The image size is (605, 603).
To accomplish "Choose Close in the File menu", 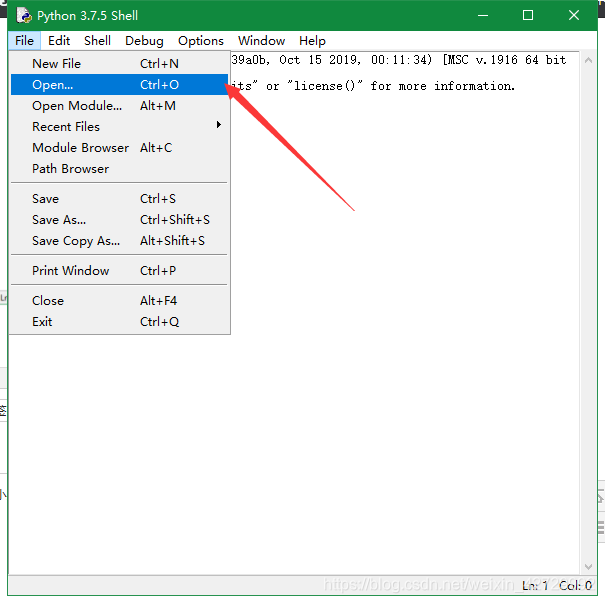I will [119, 301].
